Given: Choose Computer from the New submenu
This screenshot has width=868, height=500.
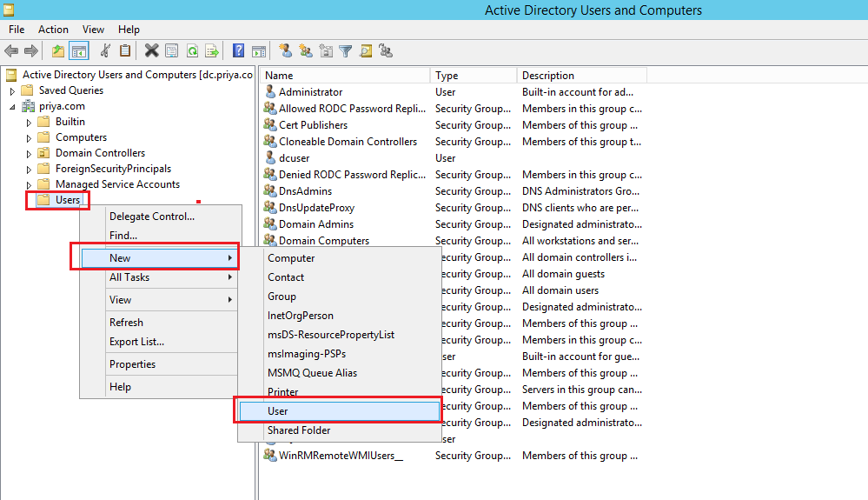Looking at the screenshot, I should pos(340,258).
